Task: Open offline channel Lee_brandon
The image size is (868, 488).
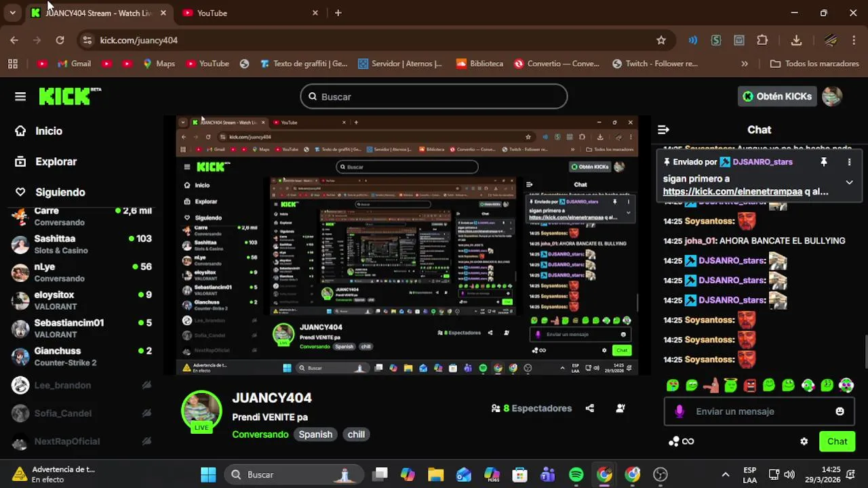Action: (81, 385)
